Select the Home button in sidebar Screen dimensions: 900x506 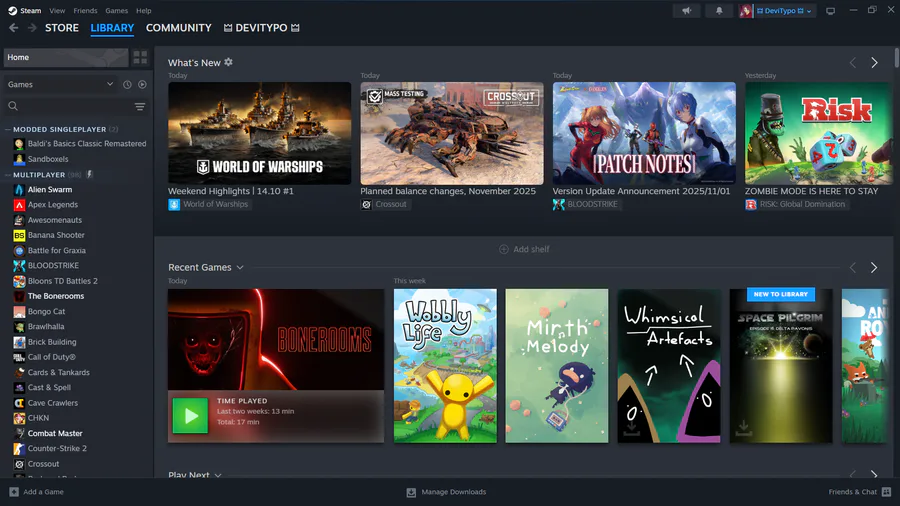point(66,57)
